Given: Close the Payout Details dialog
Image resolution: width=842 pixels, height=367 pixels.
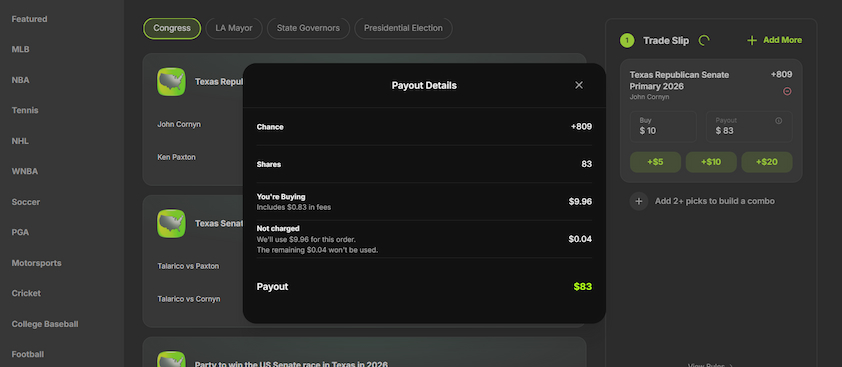Looking at the screenshot, I should [x=579, y=85].
